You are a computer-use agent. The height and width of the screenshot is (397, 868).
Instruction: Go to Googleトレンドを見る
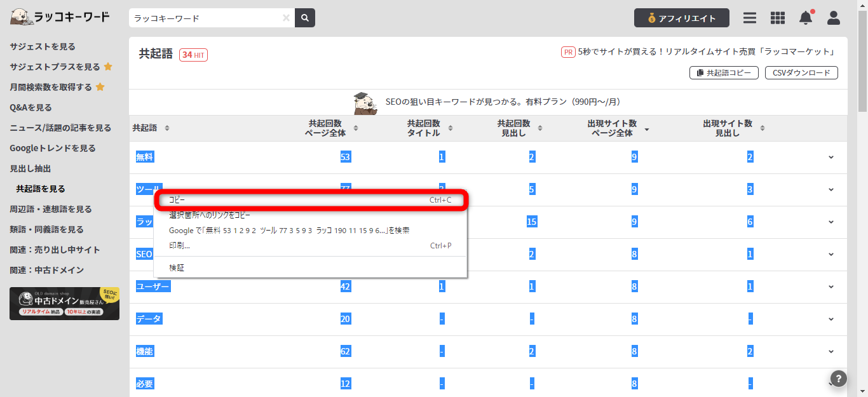53,148
